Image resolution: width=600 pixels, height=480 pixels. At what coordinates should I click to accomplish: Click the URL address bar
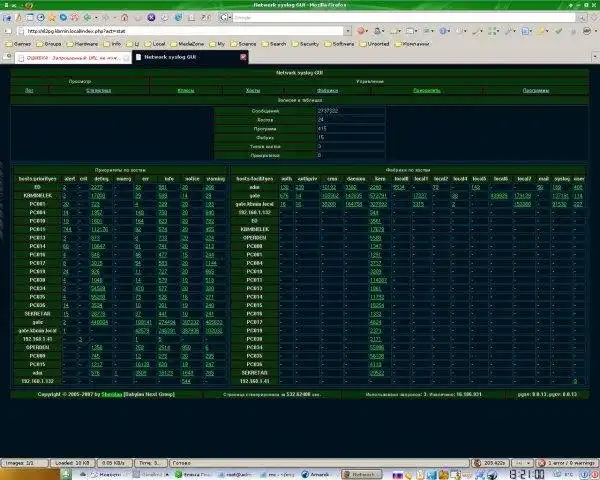point(184,31)
